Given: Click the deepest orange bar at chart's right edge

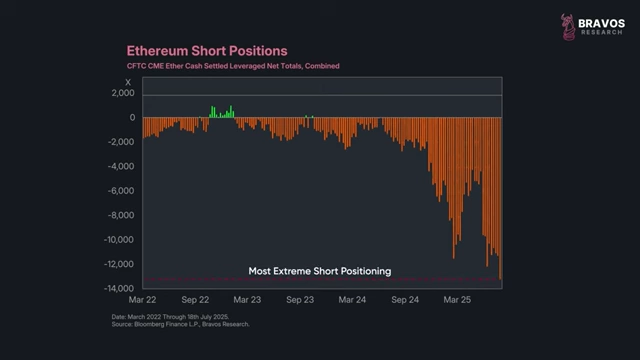Looking at the screenshot, I should tap(500, 198).
